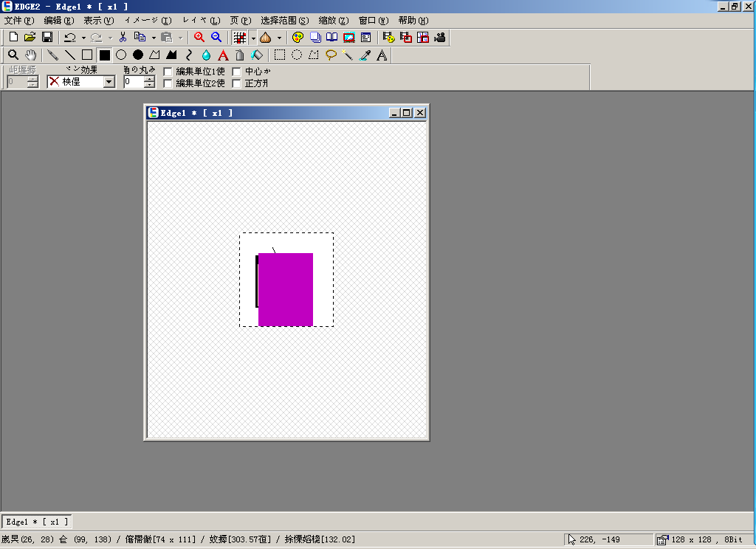Open the 选择范围(S) menu

tap(284, 20)
